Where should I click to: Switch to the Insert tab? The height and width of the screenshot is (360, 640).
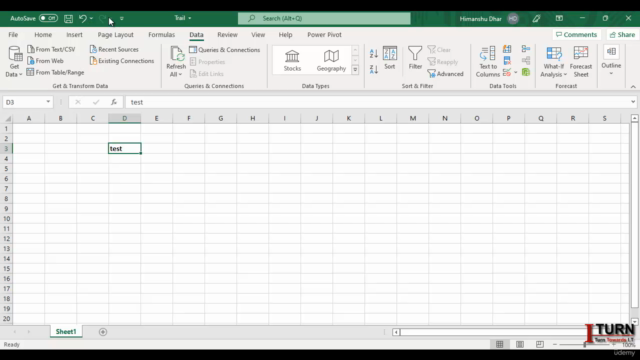(74, 35)
